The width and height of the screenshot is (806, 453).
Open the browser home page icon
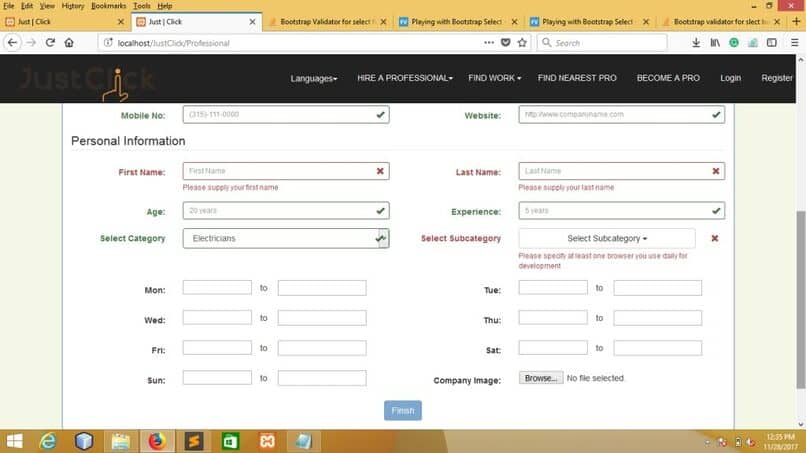click(x=69, y=43)
